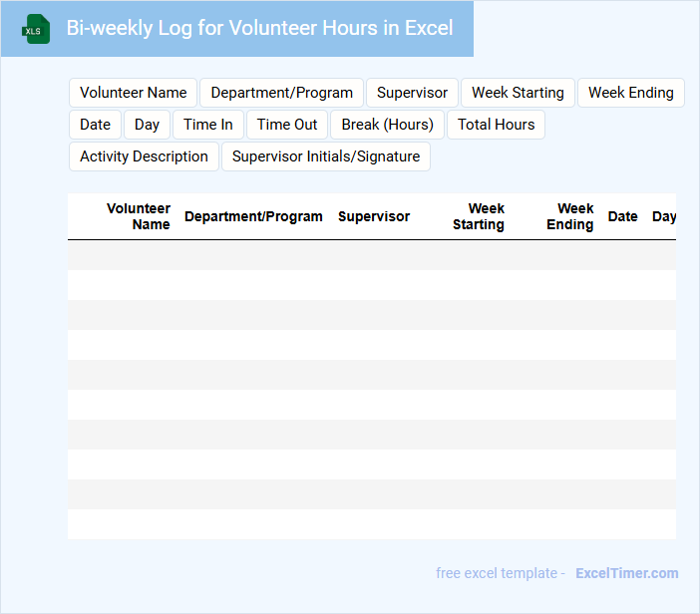Select the Day tag
Viewport: 700px width, 614px height.
(147, 125)
